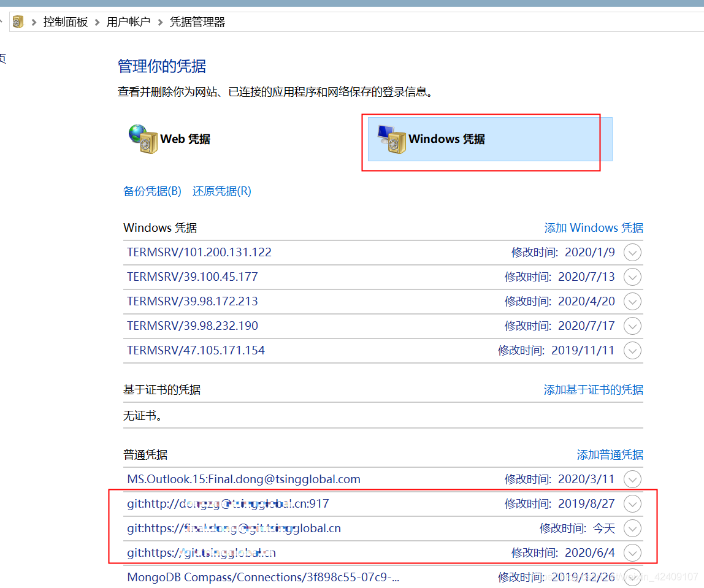Select the Windows 凭据 icon
This screenshot has width=704, height=588.
(x=392, y=139)
